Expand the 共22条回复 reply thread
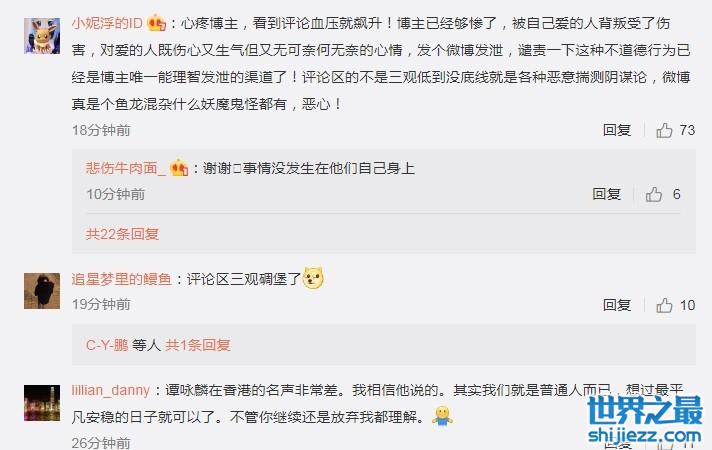Screen dimensions: 712x450 pyautogui.click(x=122, y=234)
